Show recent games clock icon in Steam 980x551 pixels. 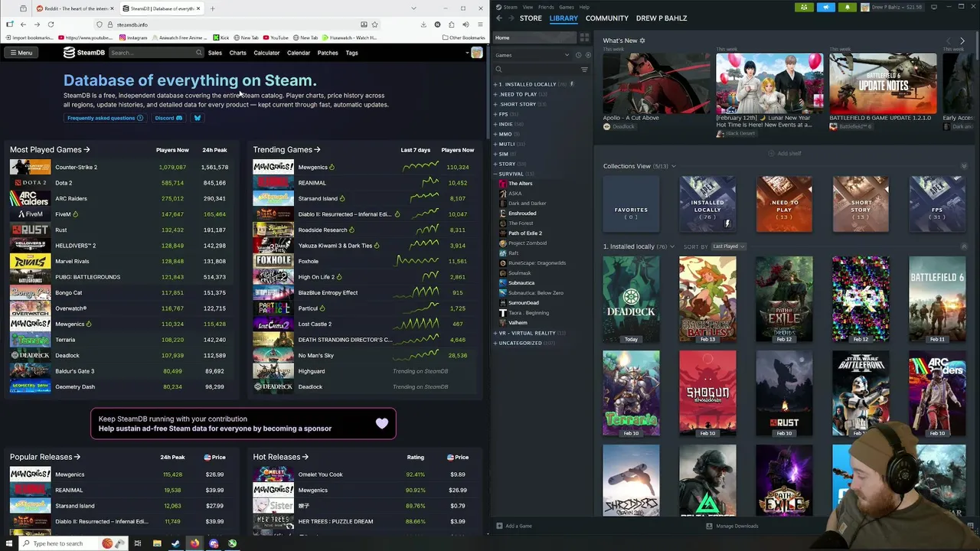578,55
